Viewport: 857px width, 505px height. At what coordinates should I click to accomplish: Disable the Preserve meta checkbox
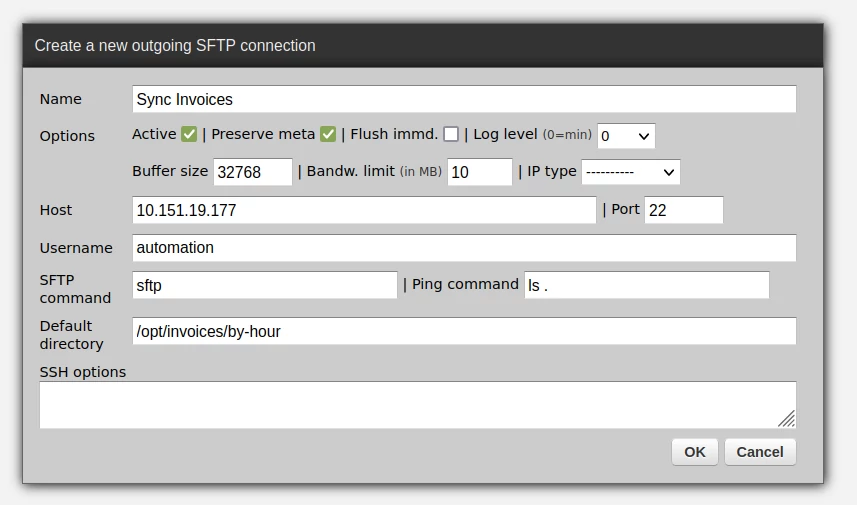click(328, 134)
